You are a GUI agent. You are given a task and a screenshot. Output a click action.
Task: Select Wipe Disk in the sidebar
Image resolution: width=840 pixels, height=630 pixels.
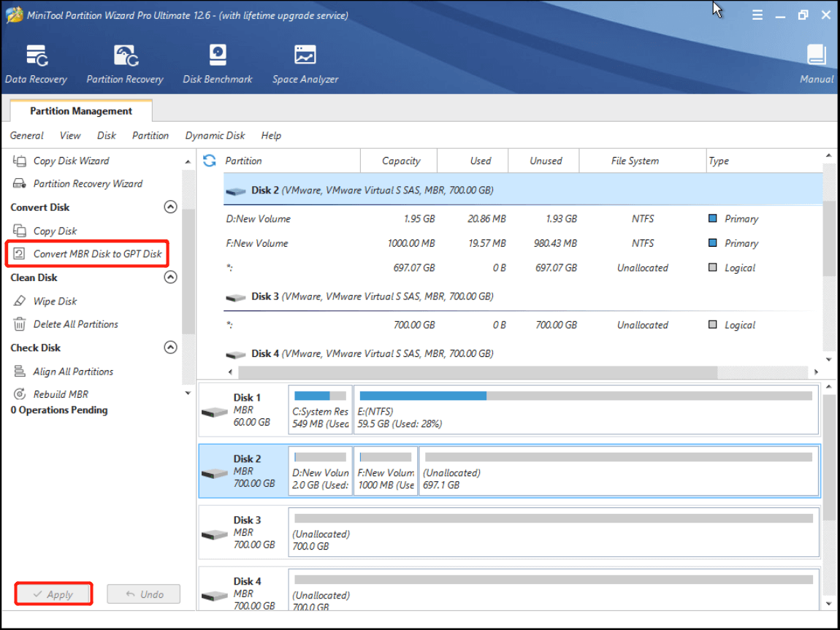tap(56, 301)
